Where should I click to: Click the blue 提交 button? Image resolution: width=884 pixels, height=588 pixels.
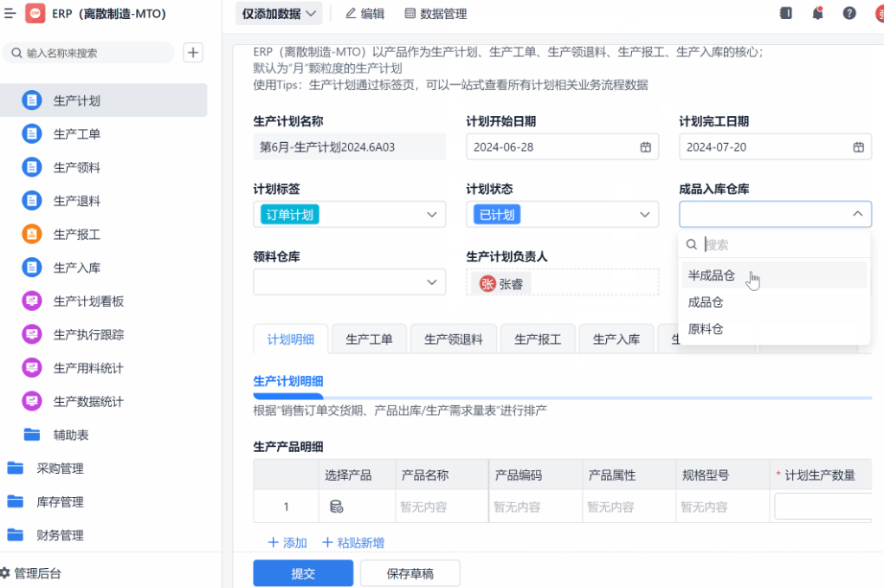pos(303,573)
